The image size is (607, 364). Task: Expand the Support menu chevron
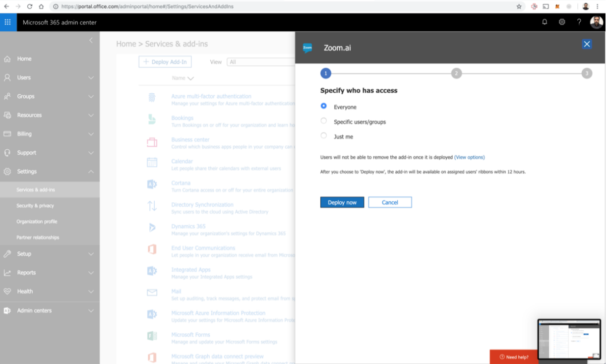pyautogui.click(x=91, y=153)
